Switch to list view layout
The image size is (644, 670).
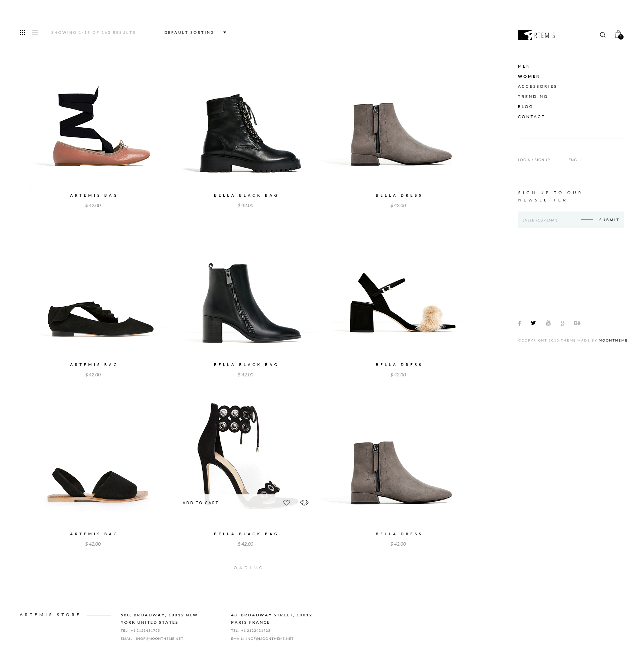tap(35, 33)
